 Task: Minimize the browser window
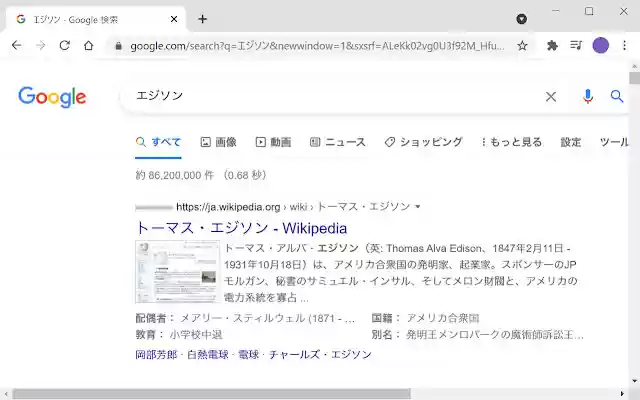click(555, 11)
